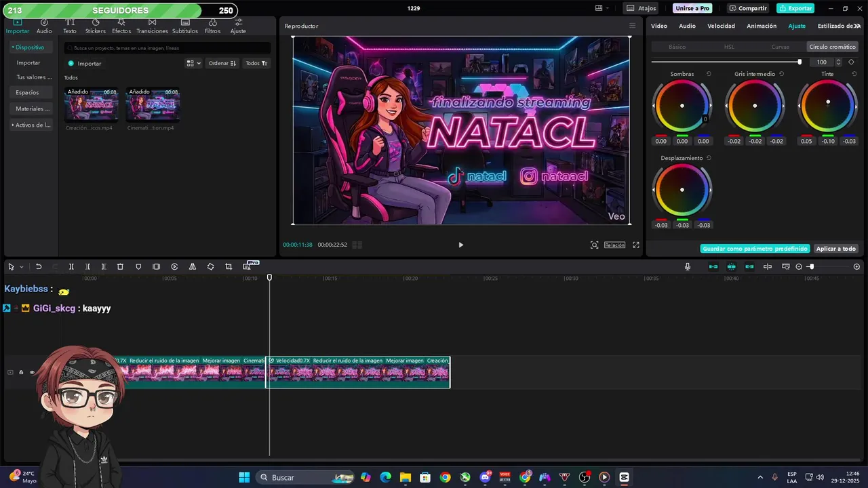
Task: Toggle clip linkage in timeline
Action: (749, 267)
